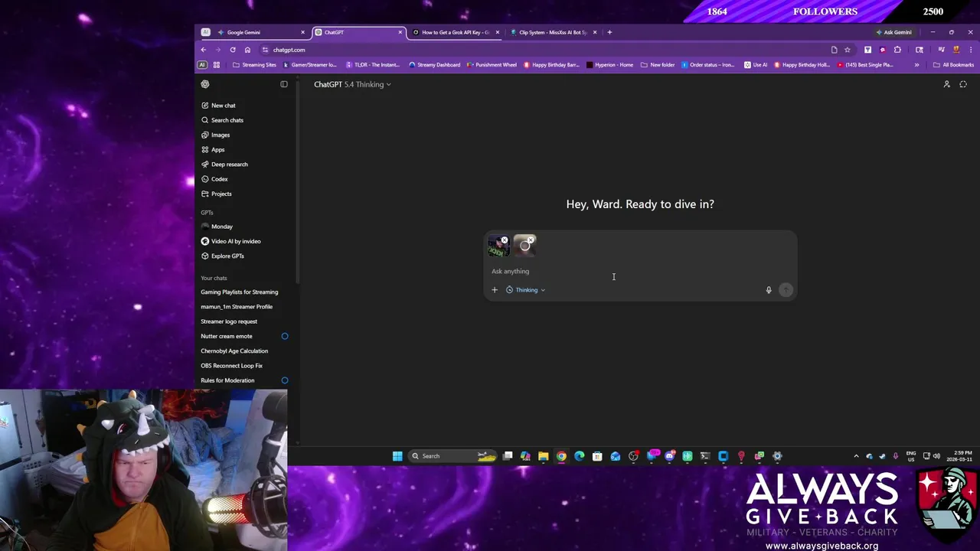Screen dimensions: 980x551
Task: Collapse the GPTs section header
Action: click(207, 213)
